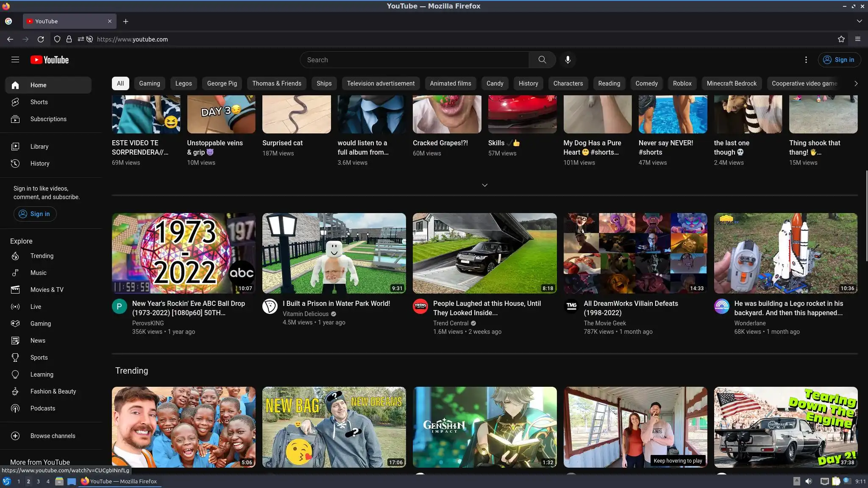Open the Shorts sidebar section
This screenshot has width=868, height=488.
point(39,102)
